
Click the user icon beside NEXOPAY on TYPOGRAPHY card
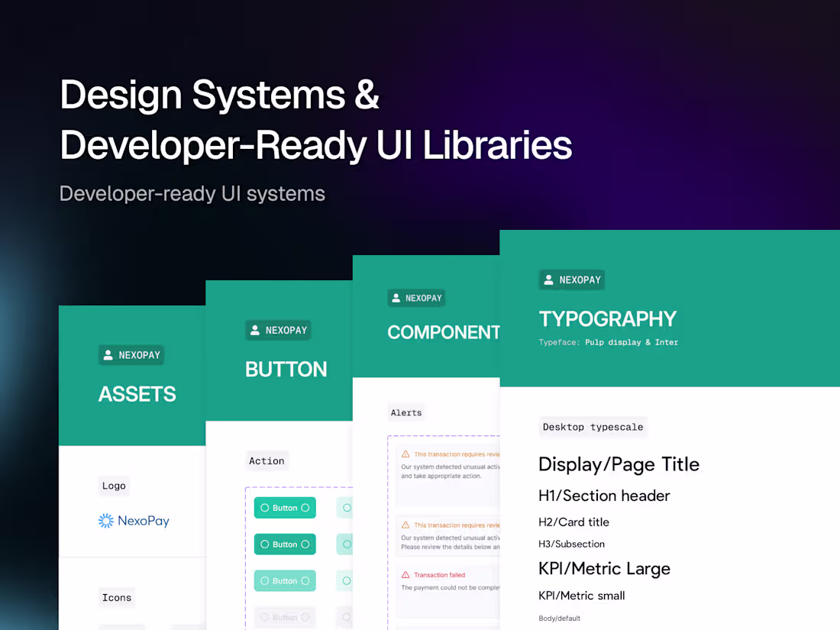point(548,279)
